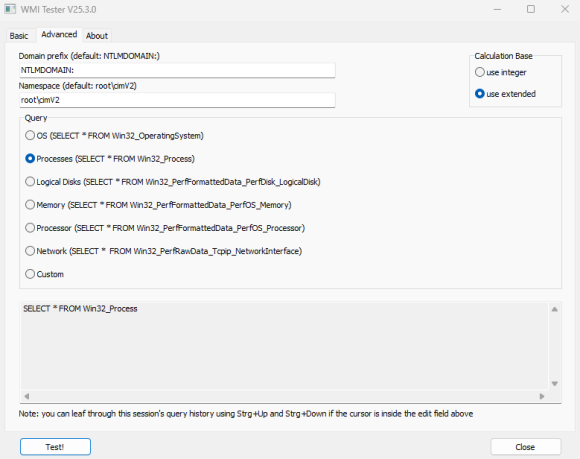Click the horizontal scroll left arrow

[x=27, y=396]
